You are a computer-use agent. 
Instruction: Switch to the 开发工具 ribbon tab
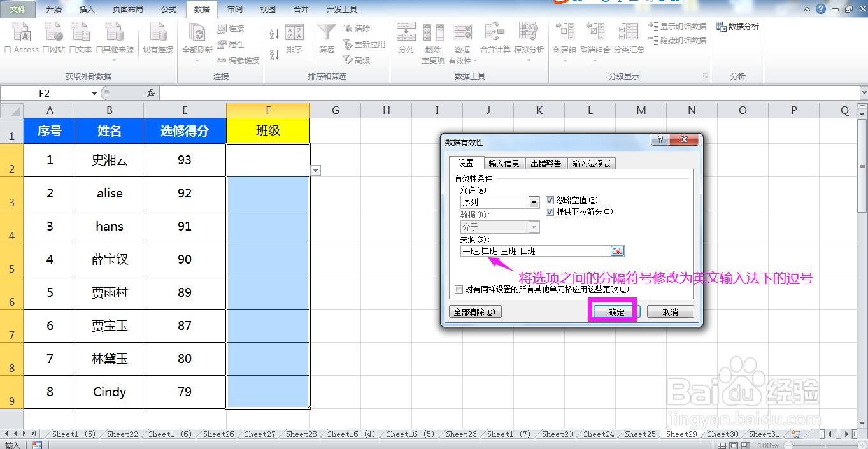341,10
